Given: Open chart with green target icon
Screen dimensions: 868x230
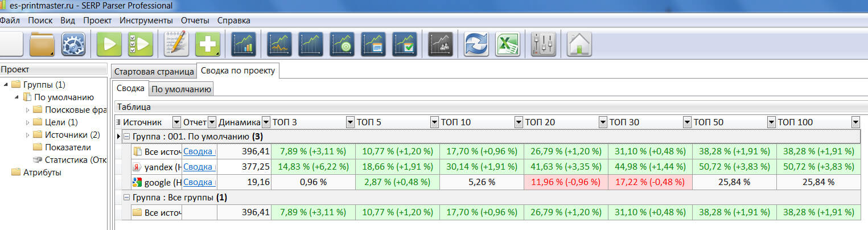Looking at the screenshot, I should point(343,44).
